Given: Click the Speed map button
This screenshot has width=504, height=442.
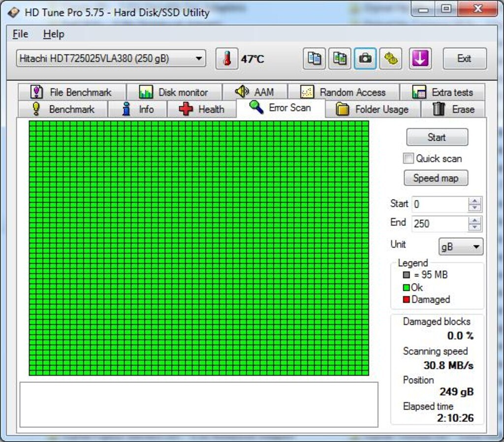Looking at the screenshot, I should click(x=436, y=178).
